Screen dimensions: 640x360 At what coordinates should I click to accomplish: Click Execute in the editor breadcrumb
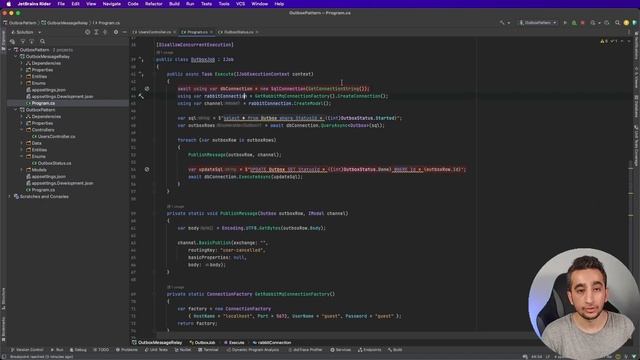pyautogui.click(x=234, y=342)
